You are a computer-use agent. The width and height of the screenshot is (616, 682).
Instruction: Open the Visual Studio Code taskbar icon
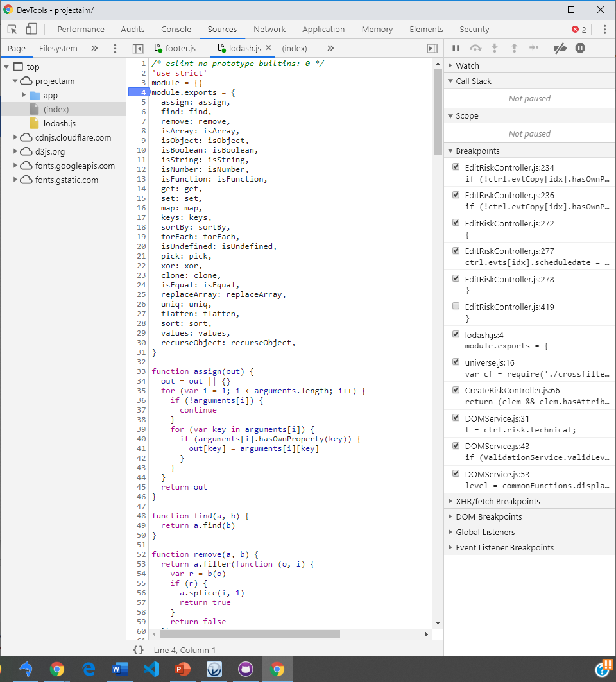(x=151, y=669)
